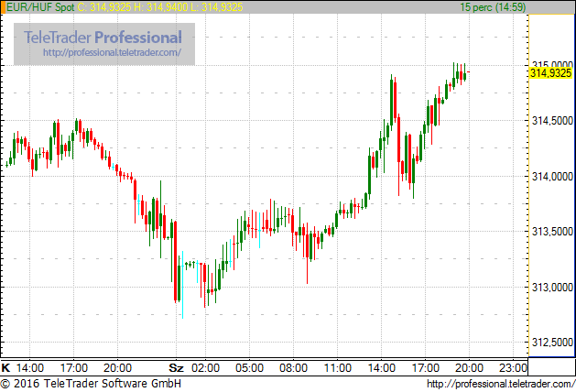The height and width of the screenshot is (392, 576).
Task: Click the first 17:00 time axis label
Action: [x=74, y=368]
